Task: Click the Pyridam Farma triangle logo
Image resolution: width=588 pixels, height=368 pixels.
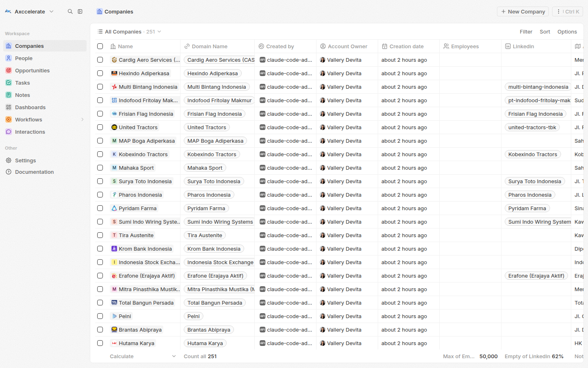Action: click(x=114, y=208)
